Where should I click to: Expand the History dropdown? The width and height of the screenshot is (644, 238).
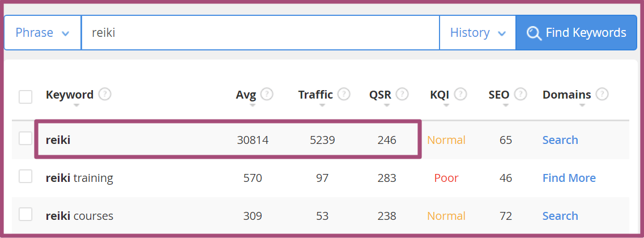tap(477, 33)
